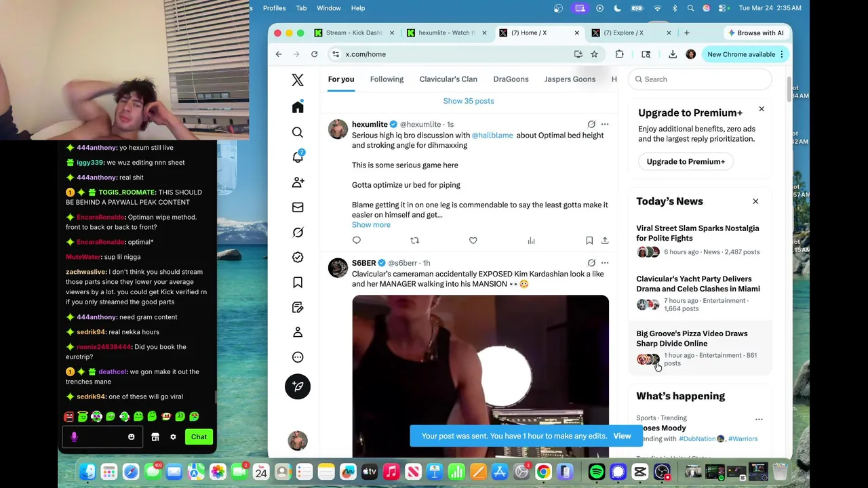Open more options for Moses Moody trend
The image size is (868, 488).
(759, 419)
